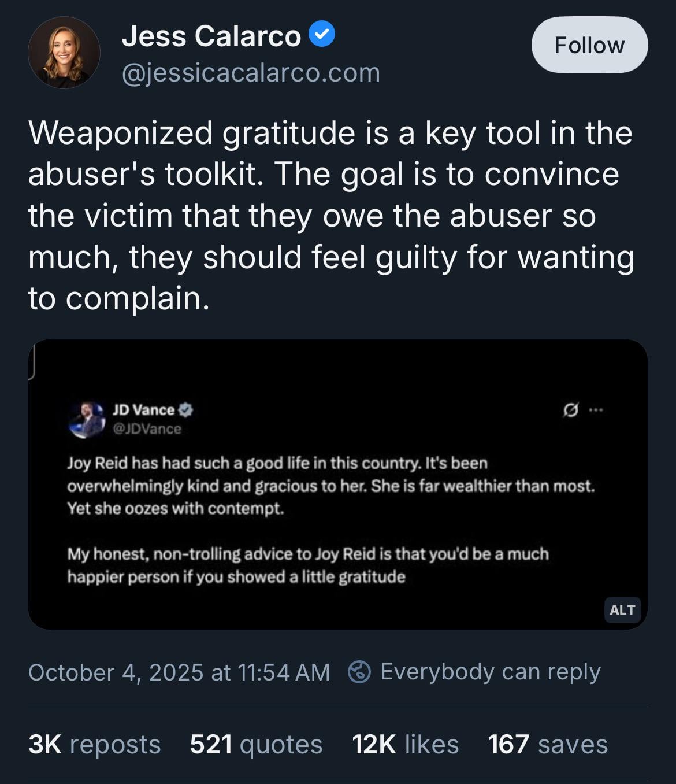Click the ALT badge on the embedded image
Viewport: 676px width, 784px height.
tap(622, 610)
